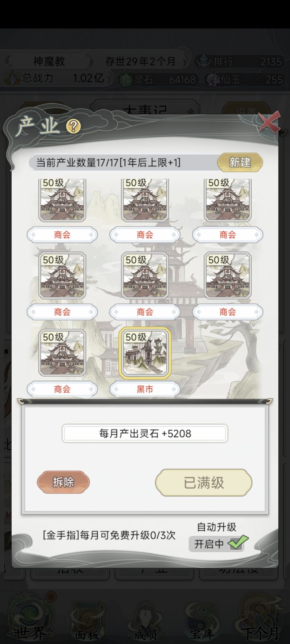Viewport: 290px width, 644px height.
Task: Open the 产业 help question mark icon
Action: [x=73, y=127]
